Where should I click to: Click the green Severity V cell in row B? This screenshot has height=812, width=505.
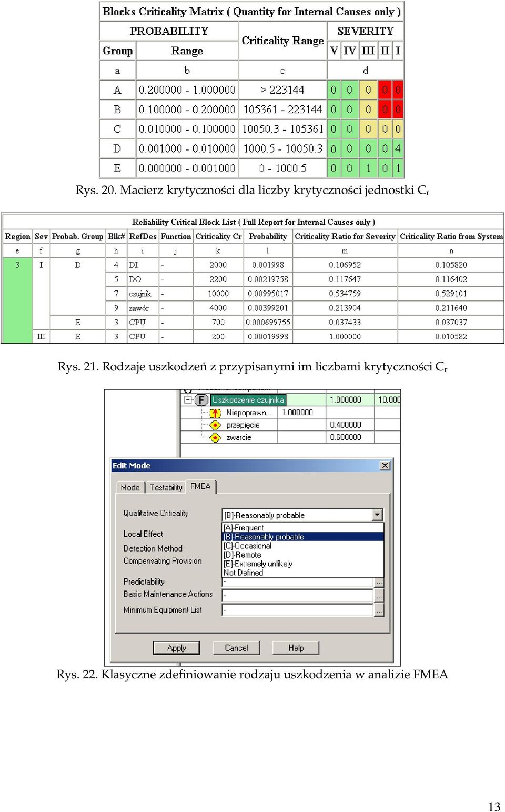[334, 109]
